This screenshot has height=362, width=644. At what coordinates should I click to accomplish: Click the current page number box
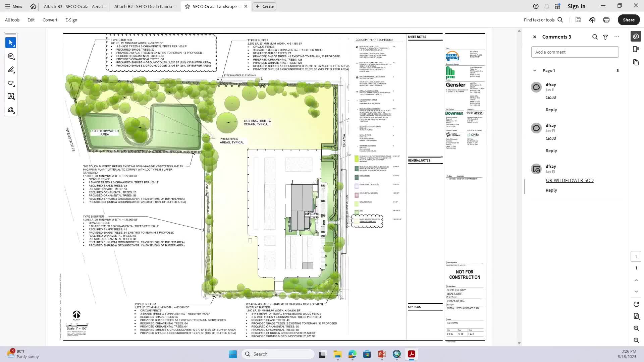(x=636, y=256)
